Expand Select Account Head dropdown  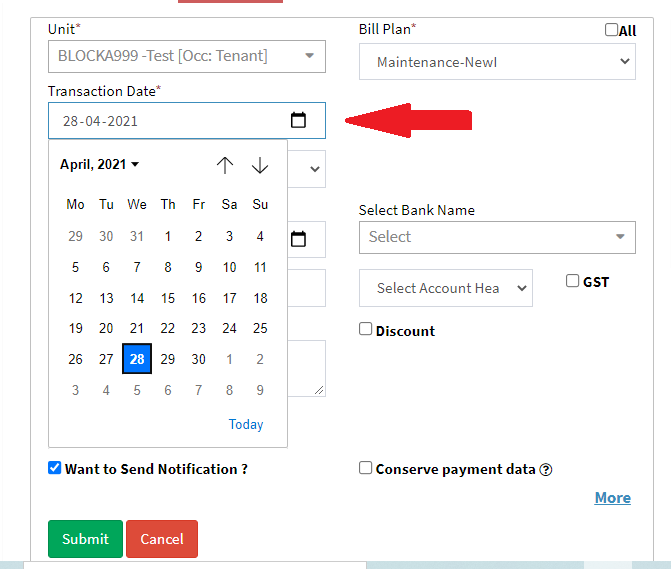click(446, 288)
